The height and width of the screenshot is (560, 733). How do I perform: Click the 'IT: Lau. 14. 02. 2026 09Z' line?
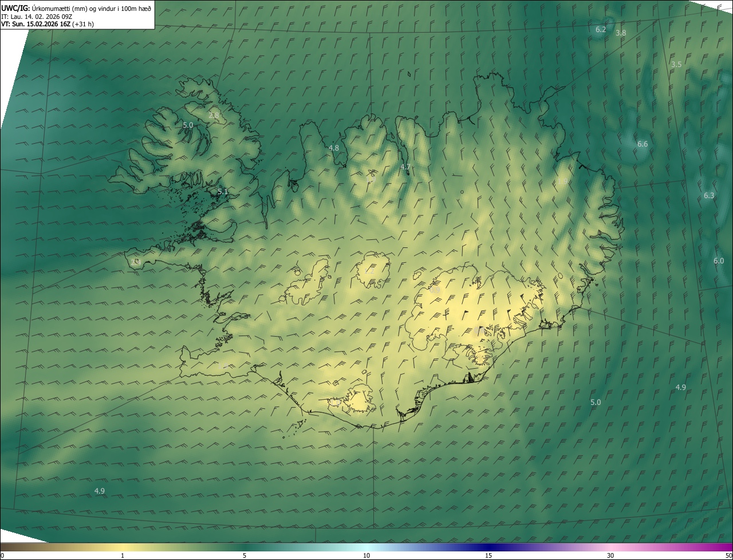(x=37, y=16)
